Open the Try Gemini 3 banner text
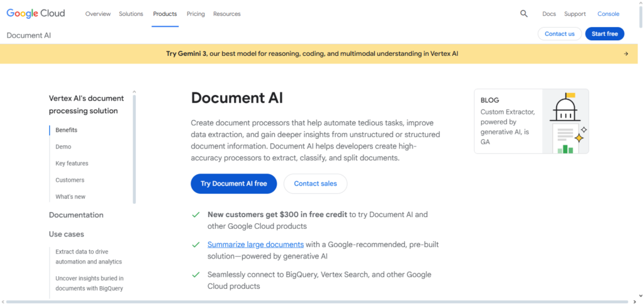The image size is (644, 305). pos(312,54)
